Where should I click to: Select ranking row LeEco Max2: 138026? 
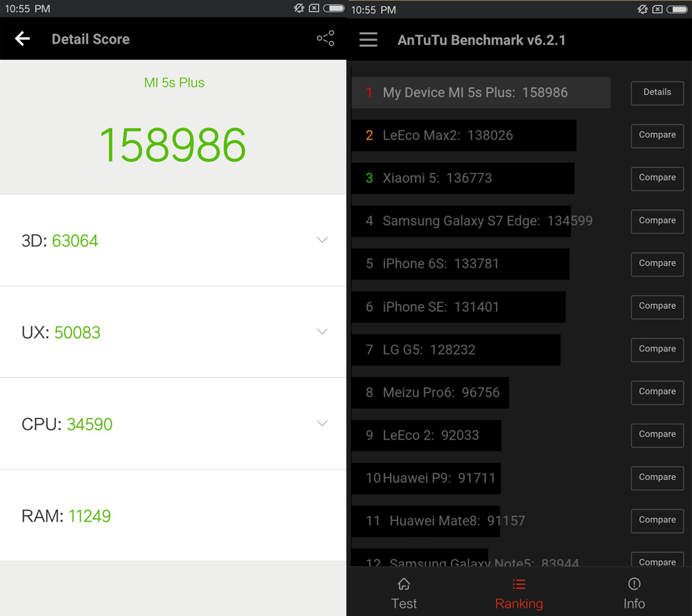(464, 135)
